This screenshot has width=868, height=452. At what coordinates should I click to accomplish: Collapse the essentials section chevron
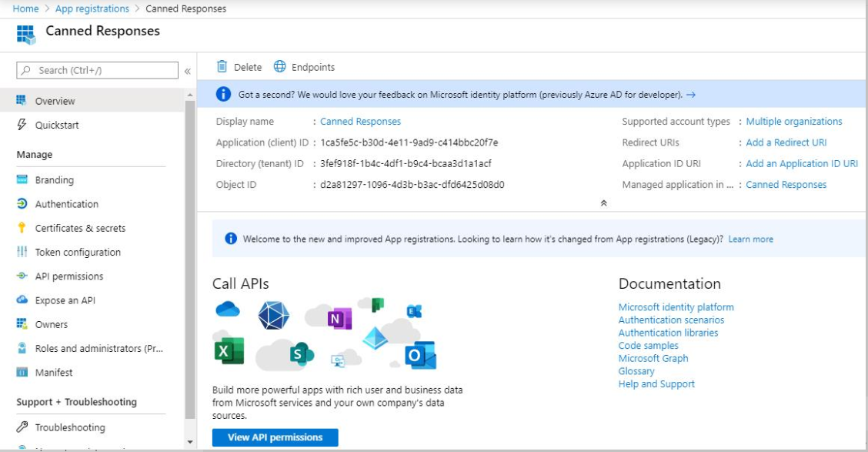603,203
